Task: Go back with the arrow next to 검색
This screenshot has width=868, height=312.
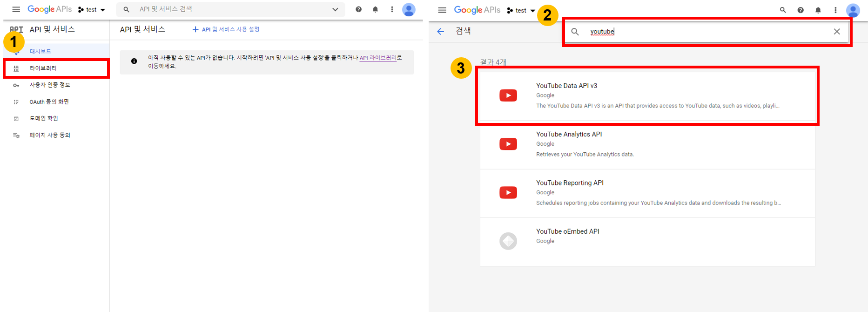Action: click(x=441, y=31)
